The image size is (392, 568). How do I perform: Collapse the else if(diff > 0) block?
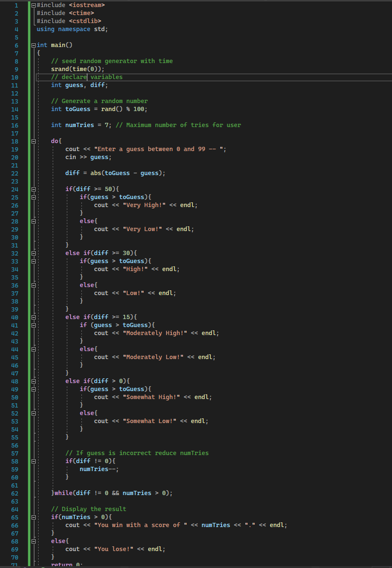[32, 381]
